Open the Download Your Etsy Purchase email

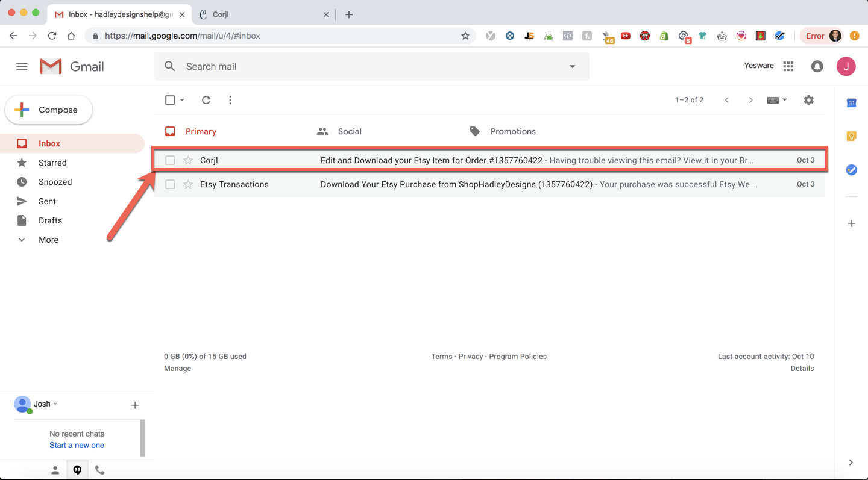[x=489, y=184]
